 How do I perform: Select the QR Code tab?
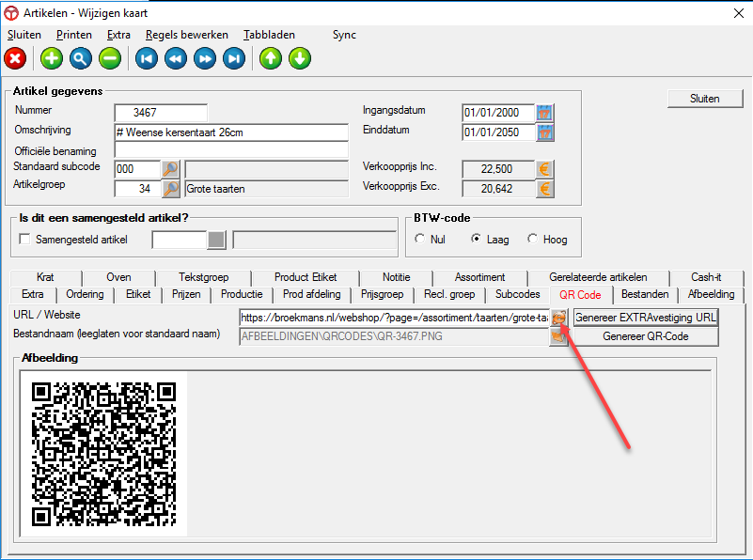coord(580,295)
